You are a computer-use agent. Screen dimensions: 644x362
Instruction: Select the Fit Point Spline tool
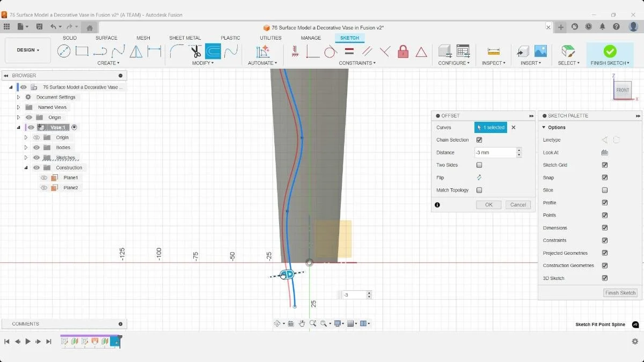tap(118, 51)
